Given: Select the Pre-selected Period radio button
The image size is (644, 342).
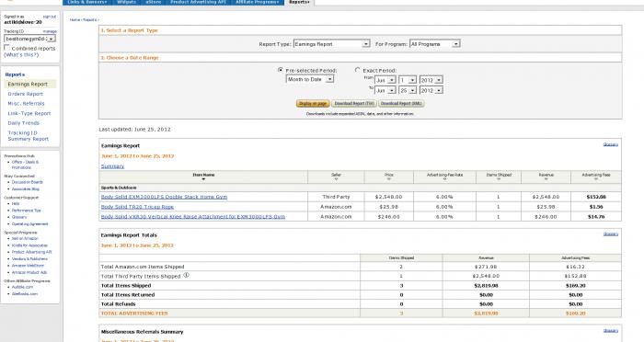Looking at the screenshot, I should (x=281, y=70).
